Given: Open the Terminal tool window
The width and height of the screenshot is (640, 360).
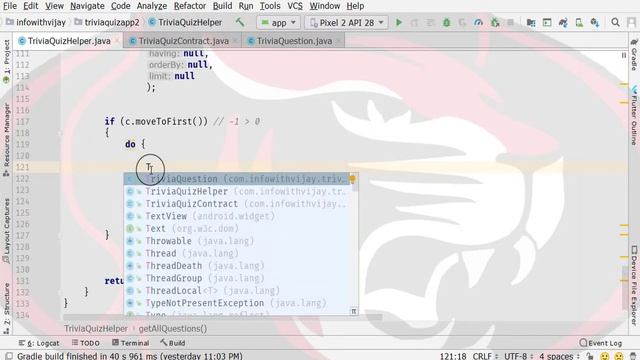Looking at the screenshot, I should coord(131,343).
